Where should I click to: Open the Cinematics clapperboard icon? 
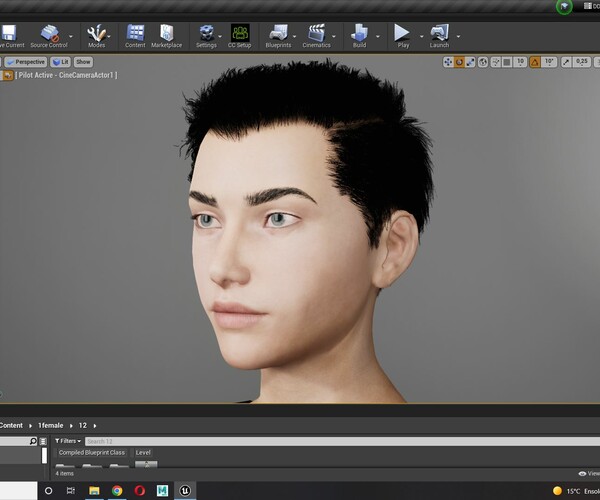click(x=316, y=33)
